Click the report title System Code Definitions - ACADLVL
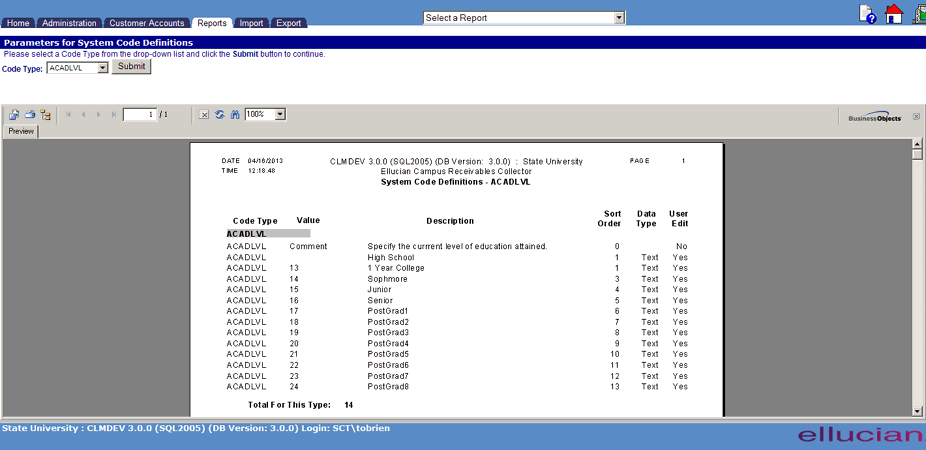926x450 pixels. click(x=456, y=182)
